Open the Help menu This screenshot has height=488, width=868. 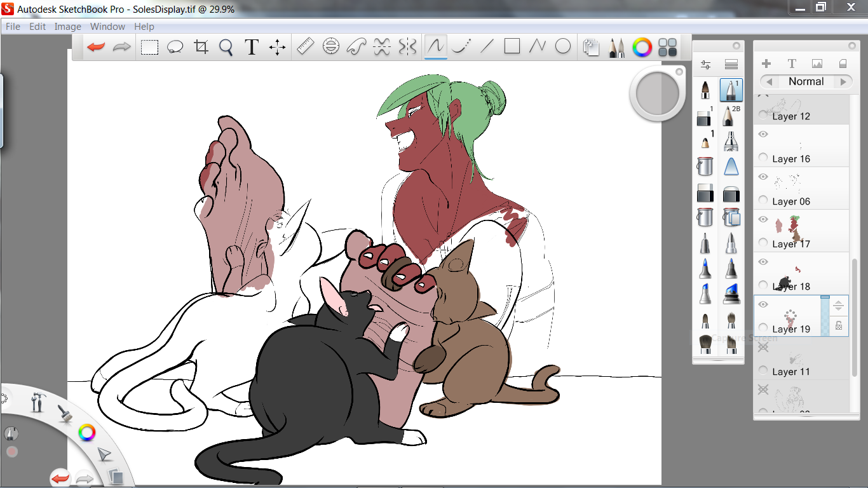click(x=144, y=27)
